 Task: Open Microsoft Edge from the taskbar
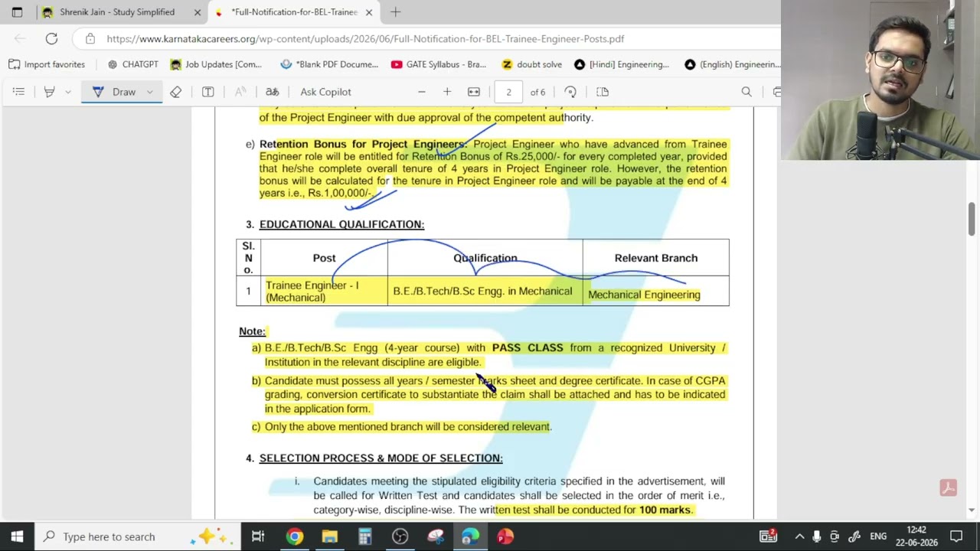point(470,536)
